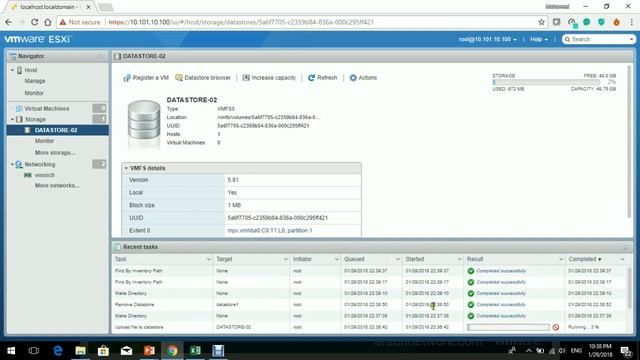Click the Not secure warning indicator
Image resolution: width=640 pixels, height=360 pixels.
click(80, 22)
